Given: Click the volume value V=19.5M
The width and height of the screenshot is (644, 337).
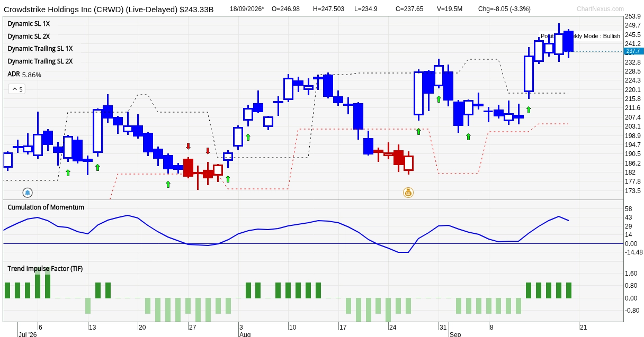Looking at the screenshot, I should (x=450, y=9).
